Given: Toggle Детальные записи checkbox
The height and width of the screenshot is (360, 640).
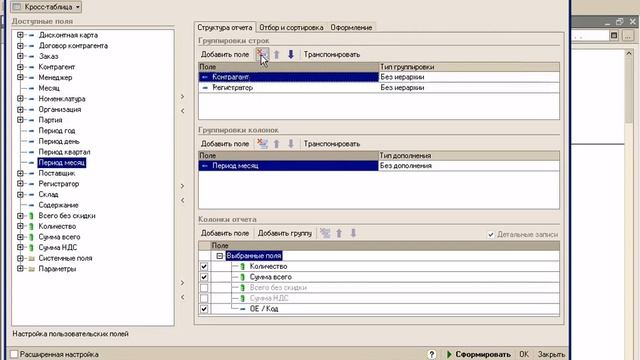Looking at the screenshot, I should tap(491, 235).
